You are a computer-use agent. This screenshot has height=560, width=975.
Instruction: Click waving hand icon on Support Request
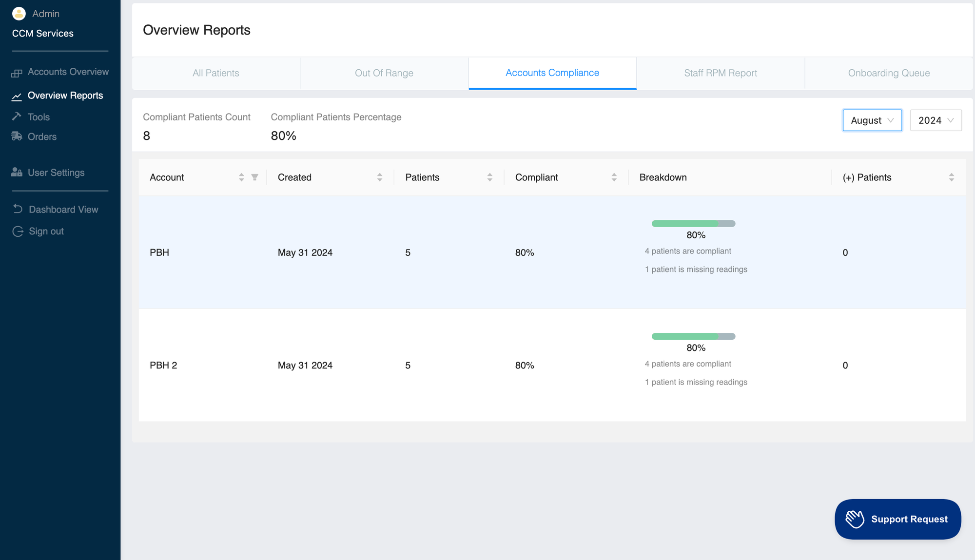(855, 519)
